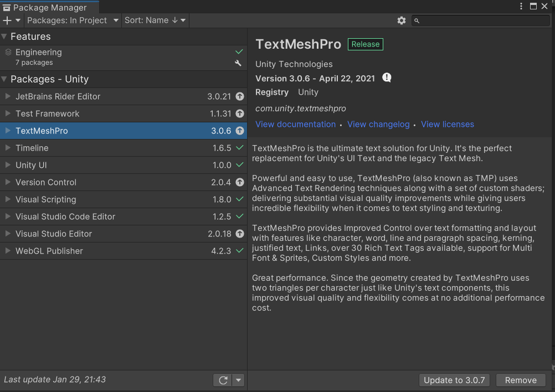Image resolution: width=555 pixels, height=392 pixels.
Task: Click Version Control update arrow icon
Action: [240, 182]
